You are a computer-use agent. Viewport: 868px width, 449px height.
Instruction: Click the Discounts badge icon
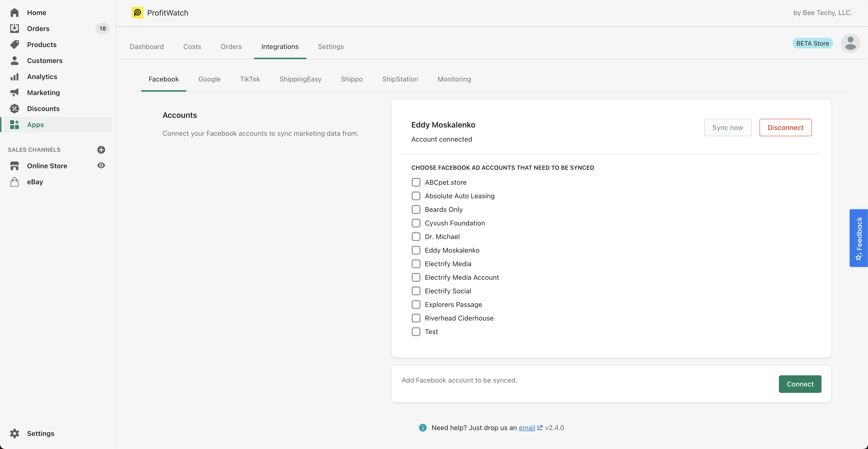[x=15, y=109]
